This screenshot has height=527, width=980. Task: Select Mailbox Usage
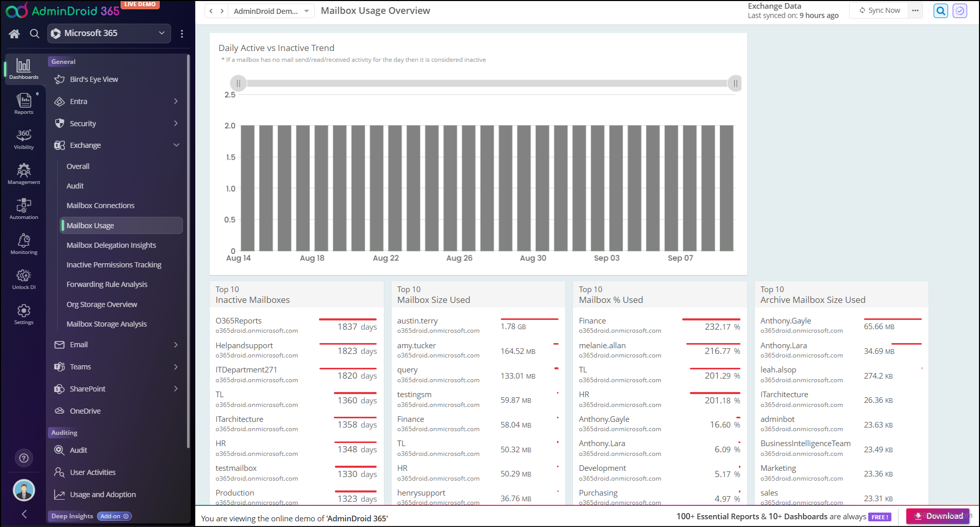click(121, 226)
